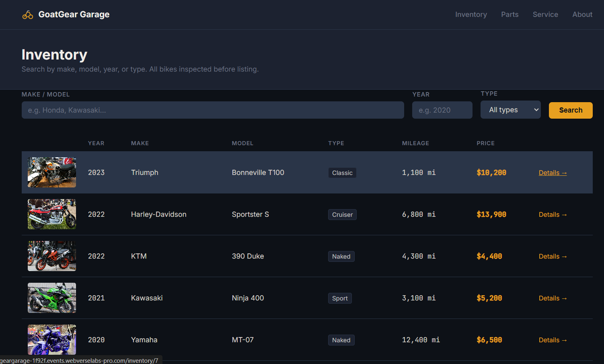Navigate to the Service page
The height and width of the screenshot is (364, 604).
coord(545,14)
